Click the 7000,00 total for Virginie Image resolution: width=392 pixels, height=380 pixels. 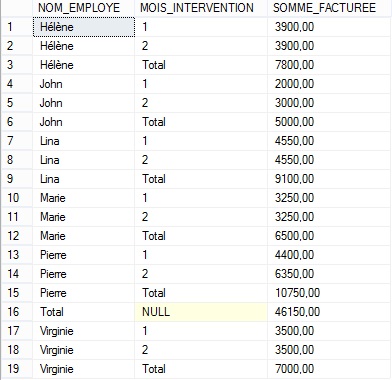click(x=329, y=369)
